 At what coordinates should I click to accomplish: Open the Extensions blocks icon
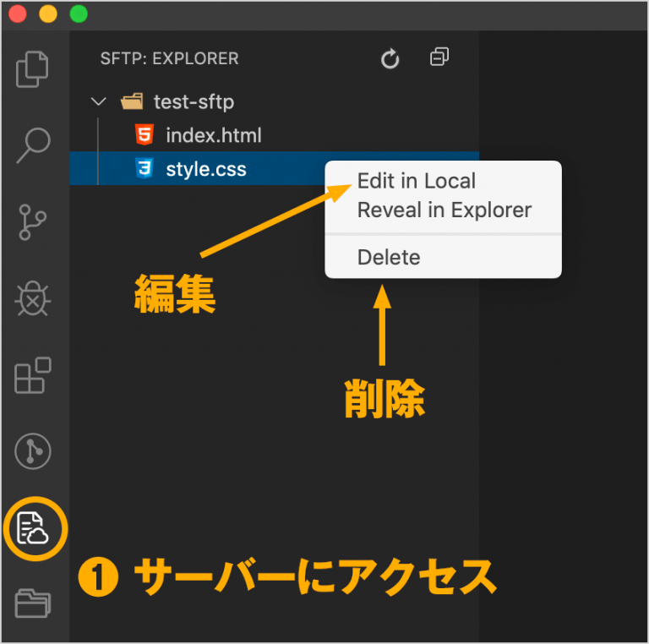[33, 375]
